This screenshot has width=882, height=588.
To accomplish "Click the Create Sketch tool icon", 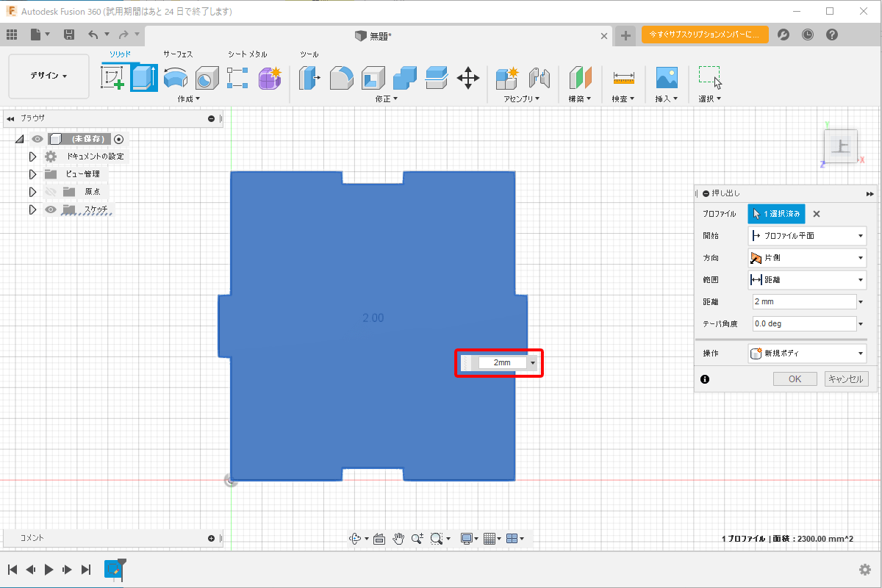I will pos(112,77).
